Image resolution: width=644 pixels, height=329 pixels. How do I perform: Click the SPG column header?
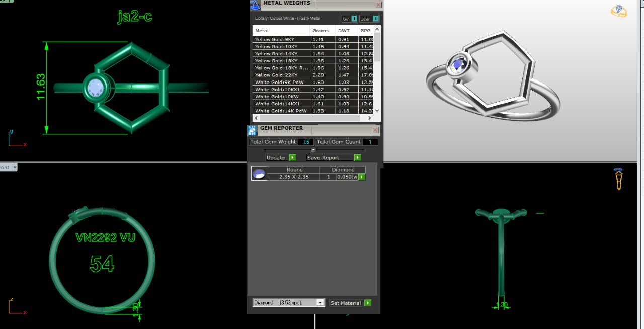coord(366,31)
